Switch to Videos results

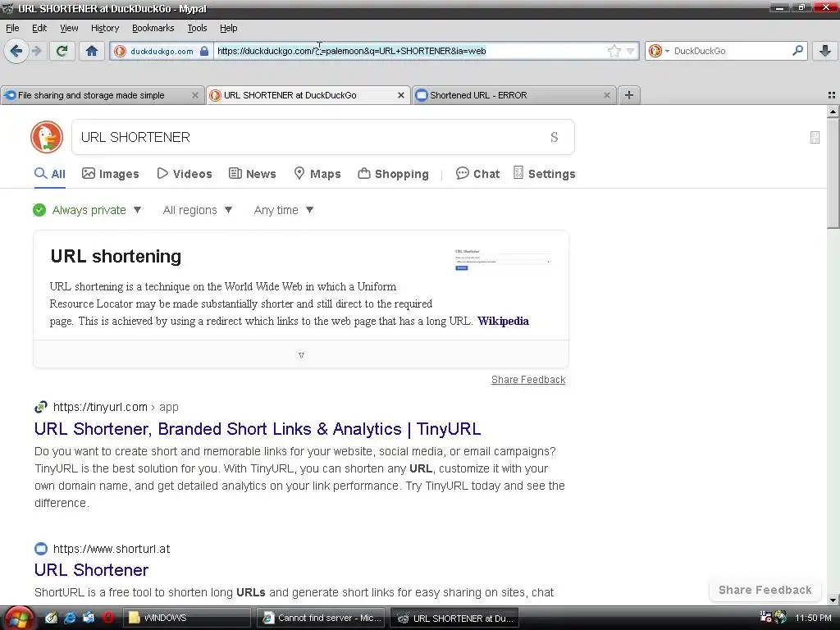pyautogui.click(x=185, y=174)
